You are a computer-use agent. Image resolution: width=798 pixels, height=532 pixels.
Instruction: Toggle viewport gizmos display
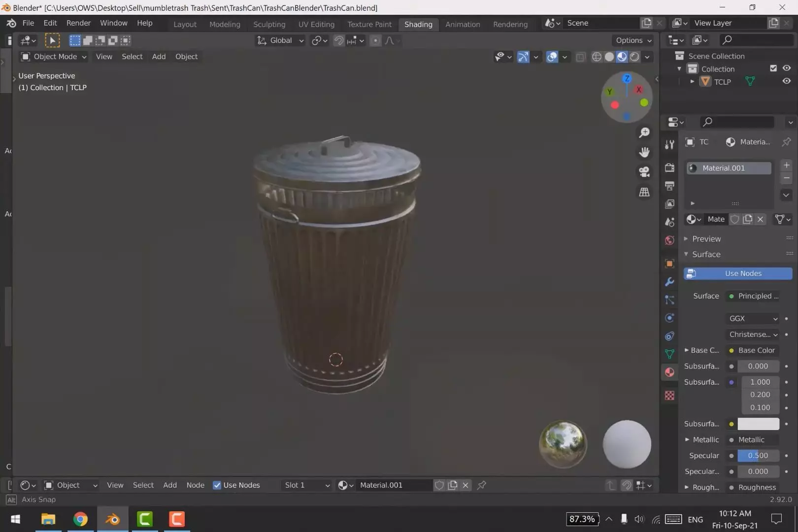[x=523, y=57]
